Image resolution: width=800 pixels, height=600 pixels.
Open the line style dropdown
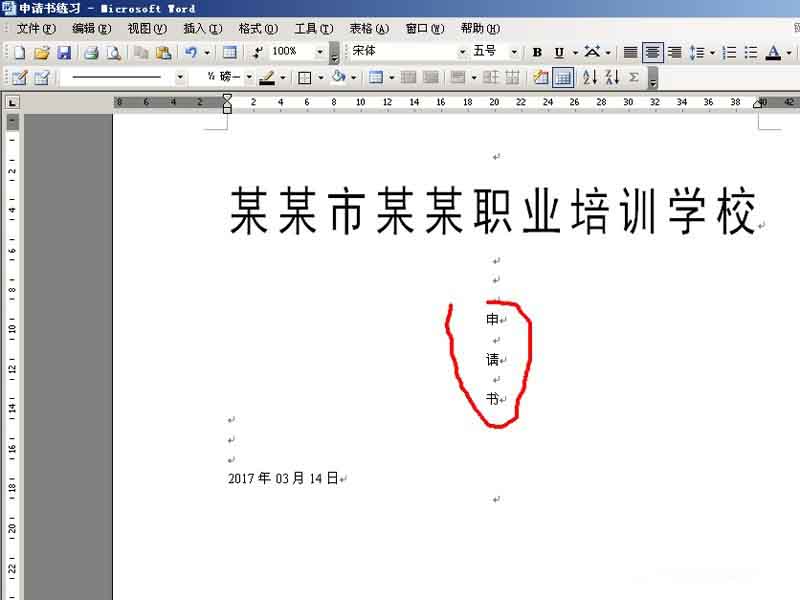(x=180, y=77)
